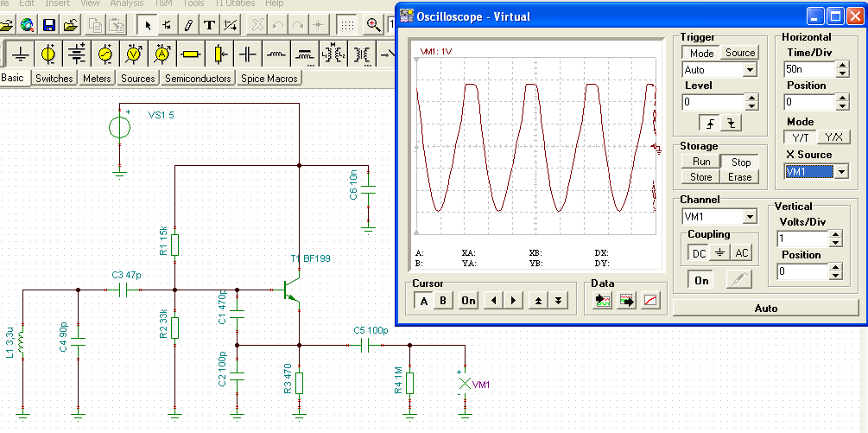The width and height of the screenshot is (868, 433).
Task: Switch to Spice Macros tab
Action: click(x=269, y=78)
